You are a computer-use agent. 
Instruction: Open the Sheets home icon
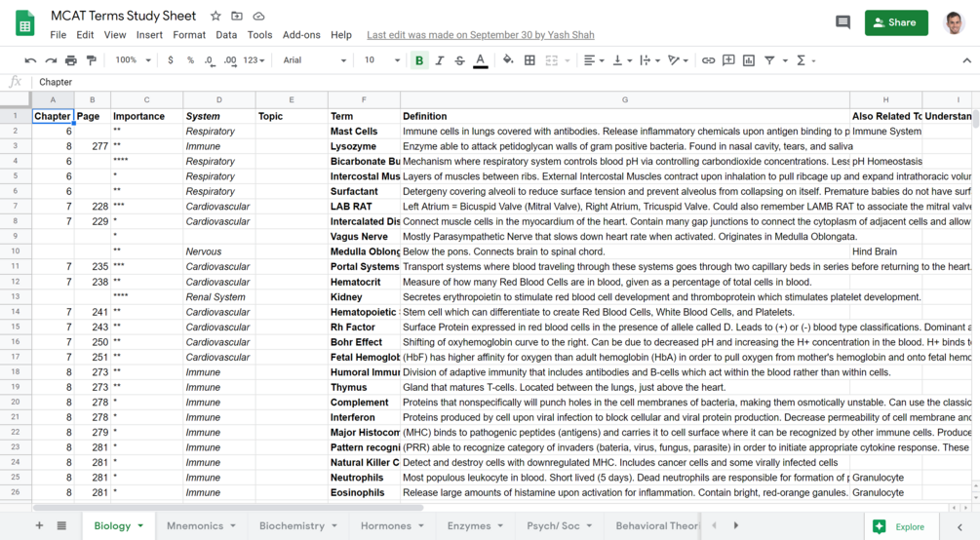25,23
